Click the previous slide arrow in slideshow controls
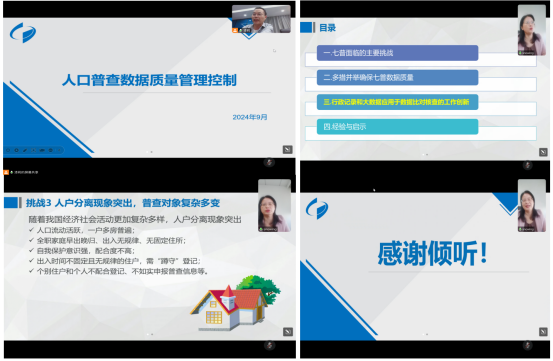The width and height of the screenshot is (553, 361). click(x=8, y=150)
